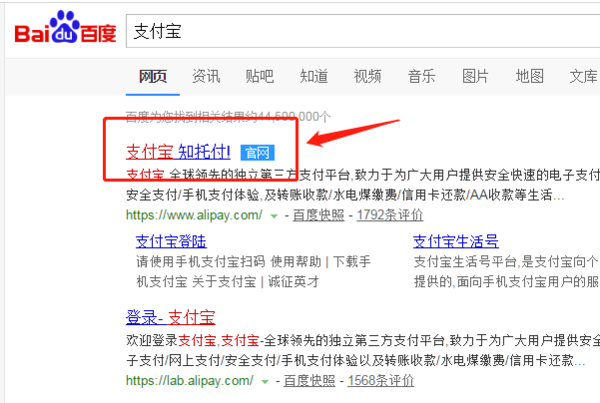The height and width of the screenshot is (403, 600).
Task: Open the 支付宝生活号 sublink
Action: click(456, 241)
